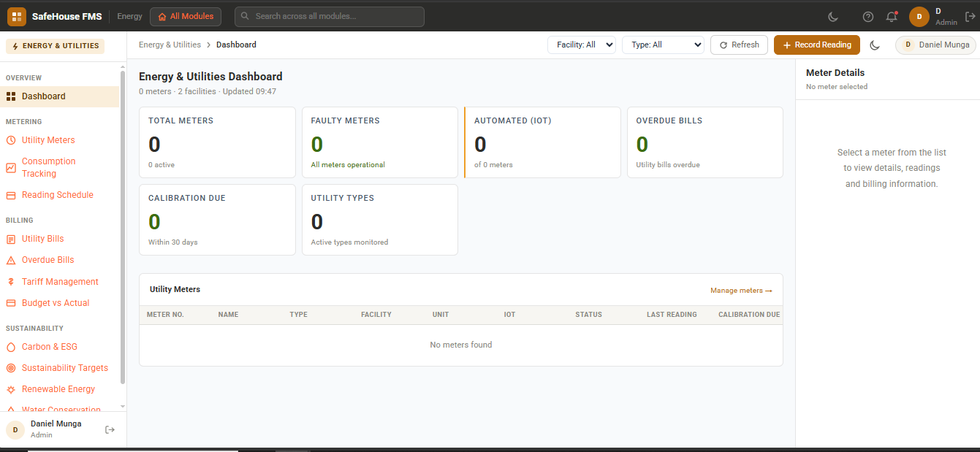980x452 pixels.
Task: Click the Overdue Bills summary card
Action: coord(705,142)
